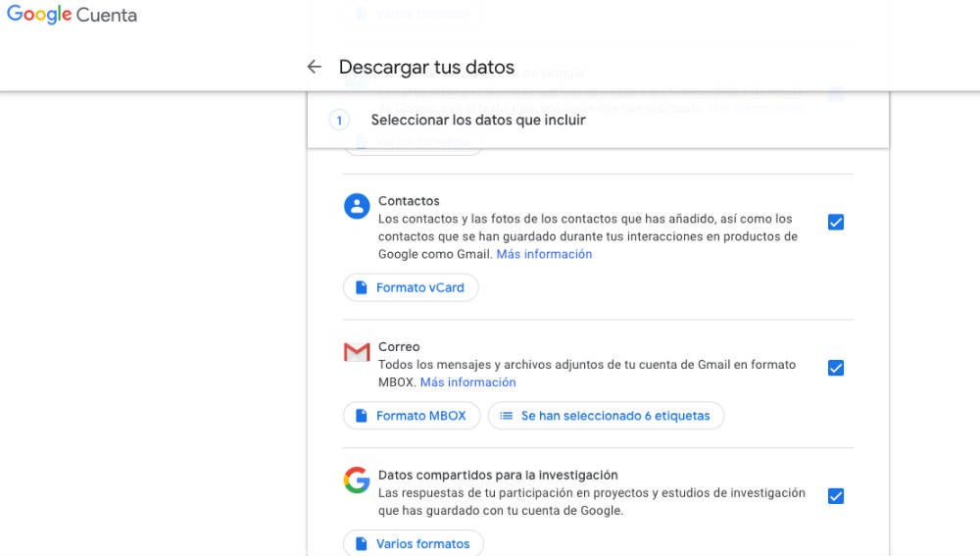Uncheck the Correo checkbox

836,368
